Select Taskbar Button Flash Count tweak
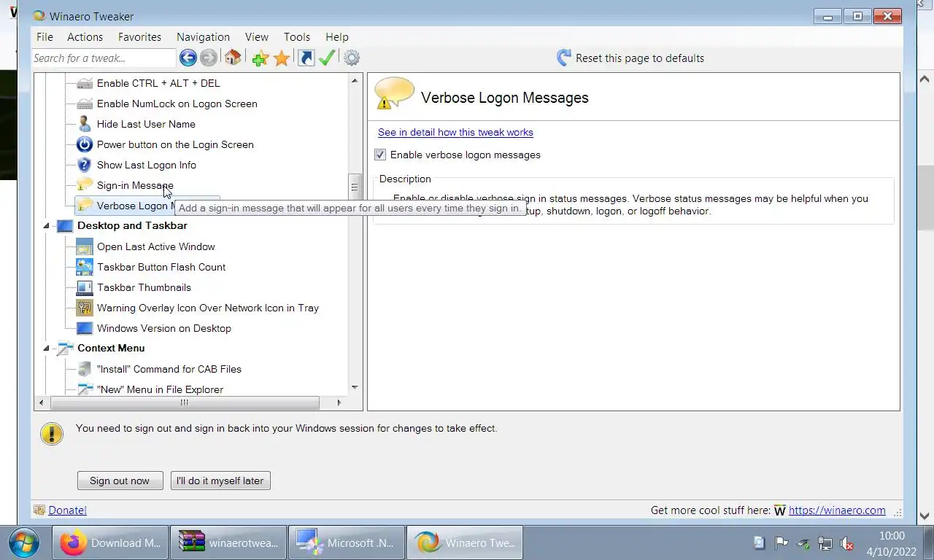The width and height of the screenshot is (934, 560). [x=161, y=267]
